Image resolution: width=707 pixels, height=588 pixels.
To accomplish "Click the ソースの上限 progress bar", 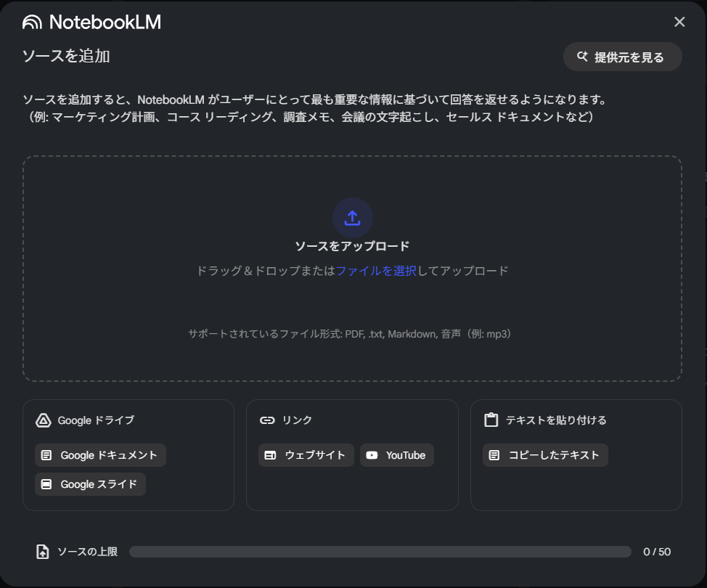I will click(x=380, y=552).
